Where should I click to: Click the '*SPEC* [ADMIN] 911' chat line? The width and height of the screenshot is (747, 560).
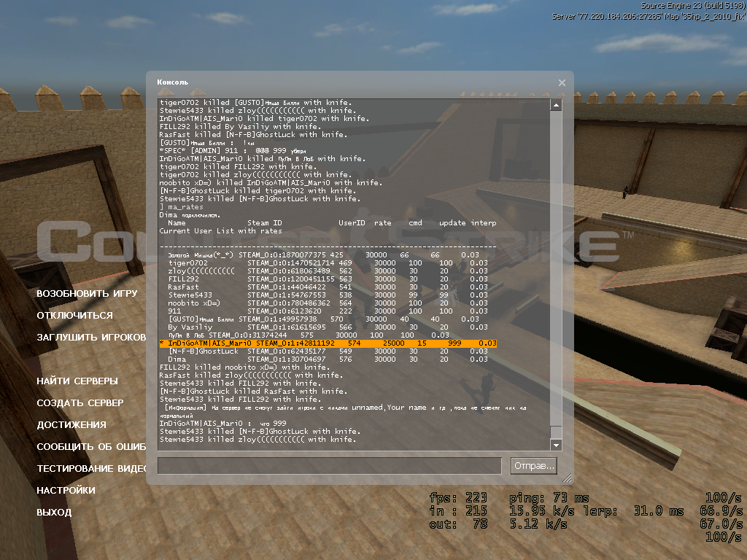pos(233,150)
